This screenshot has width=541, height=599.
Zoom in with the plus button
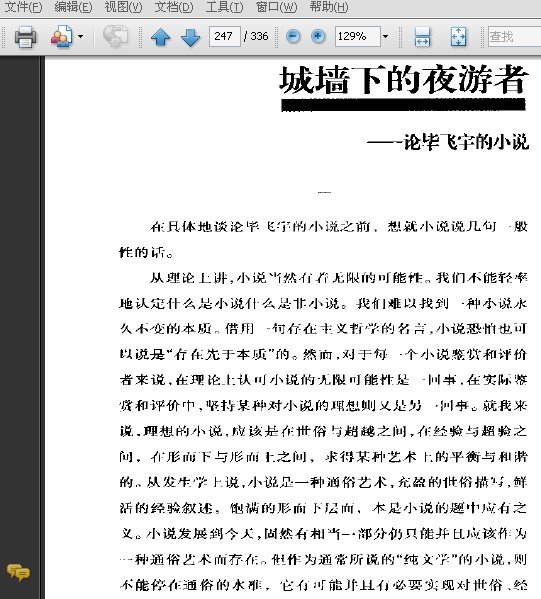pyautogui.click(x=318, y=37)
